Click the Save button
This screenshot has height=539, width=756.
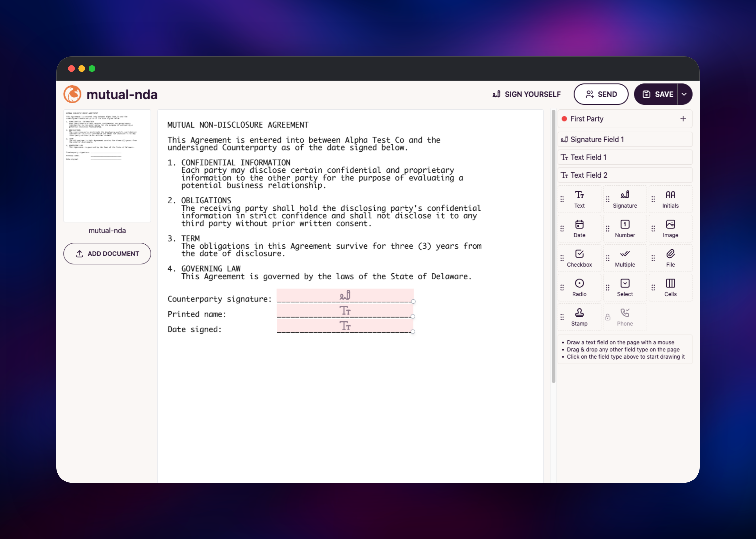pyautogui.click(x=656, y=94)
